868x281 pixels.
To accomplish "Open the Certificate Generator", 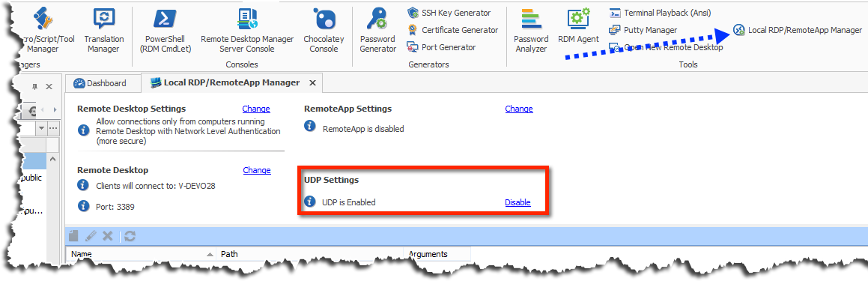I will coord(453,30).
